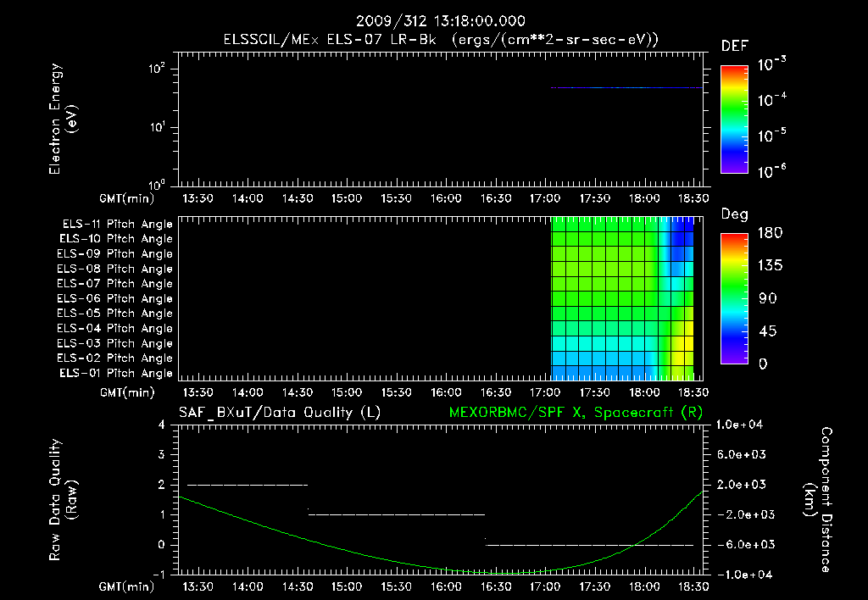Click the 135 value on Deg scale
The height and width of the screenshot is (600, 868).
tap(770, 266)
